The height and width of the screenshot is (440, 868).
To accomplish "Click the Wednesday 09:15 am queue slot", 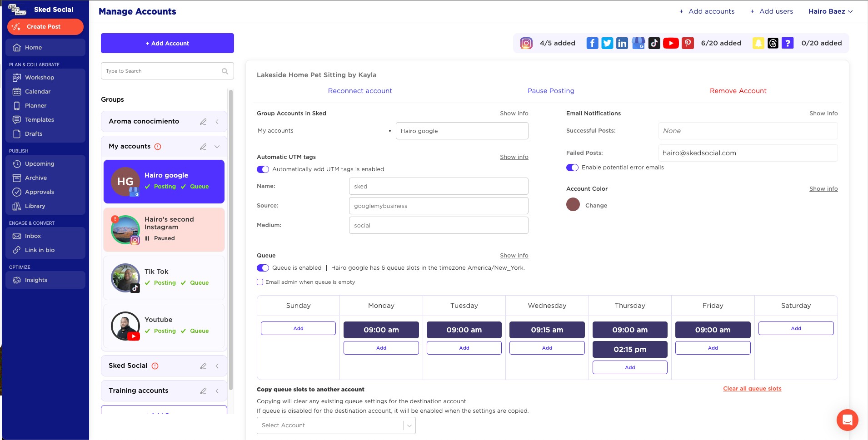I will pyautogui.click(x=547, y=330).
